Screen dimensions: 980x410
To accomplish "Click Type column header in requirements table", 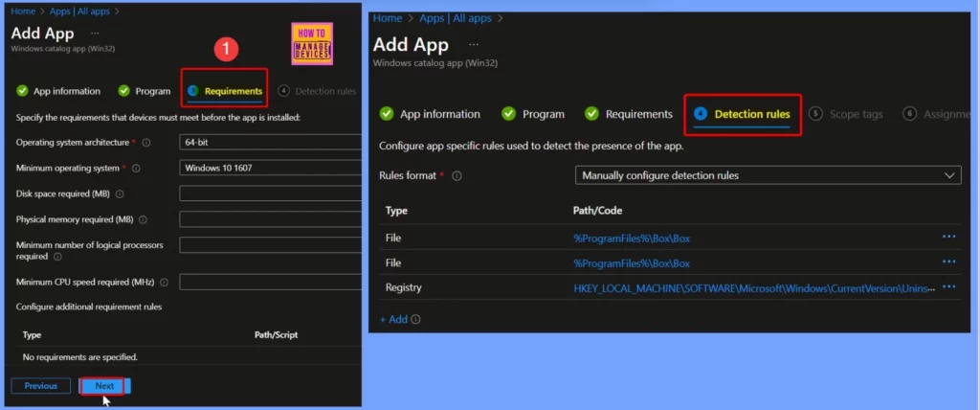I will 32,335.
